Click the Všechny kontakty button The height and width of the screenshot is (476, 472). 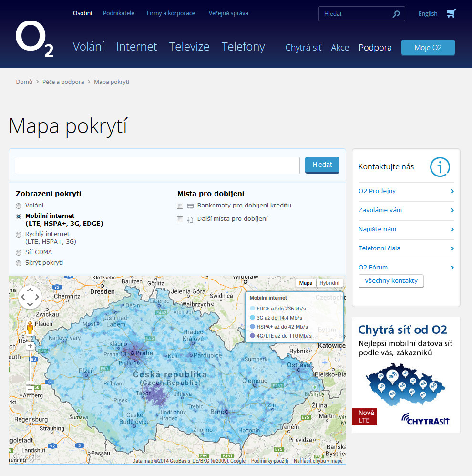click(391, 281)
